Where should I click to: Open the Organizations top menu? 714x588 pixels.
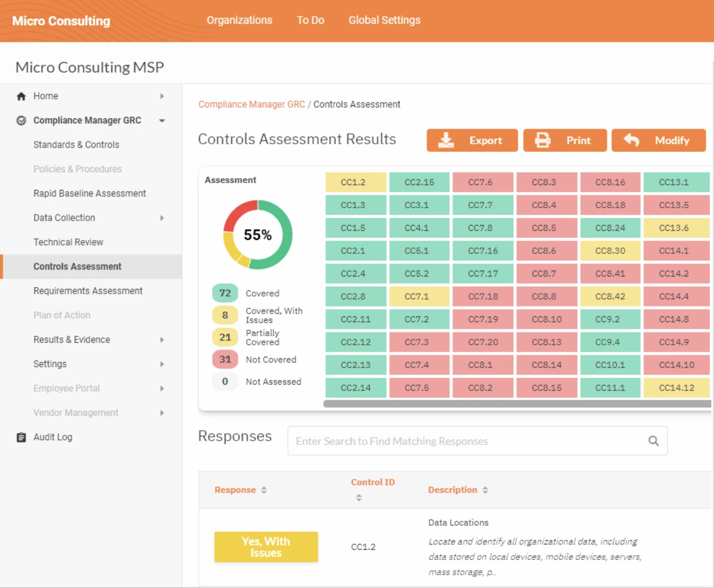click(239, 20)
